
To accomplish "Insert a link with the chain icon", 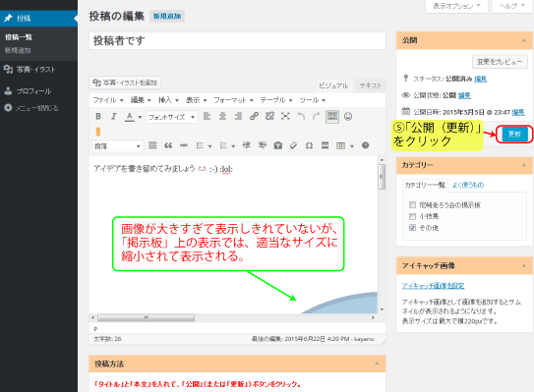I will (x=254, y=116).
